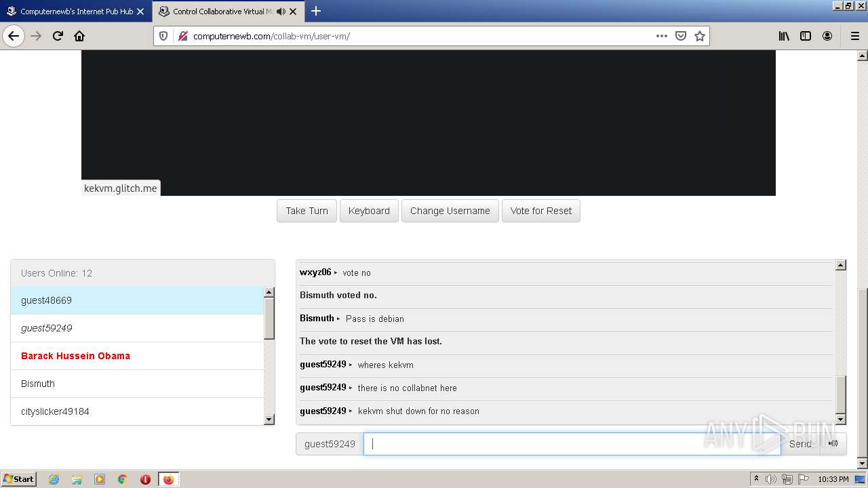Open the Action Center flag icon
Image resolution: width=868 pixels, height=488 pixels.
[804, 479]
